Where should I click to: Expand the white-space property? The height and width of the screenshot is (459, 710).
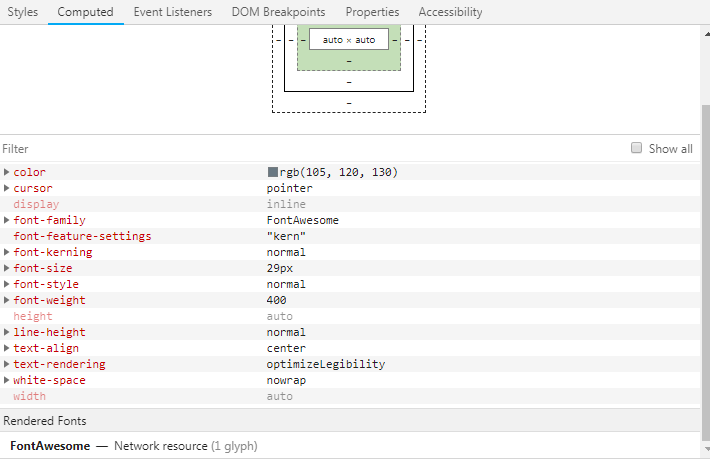coord(7,380)
